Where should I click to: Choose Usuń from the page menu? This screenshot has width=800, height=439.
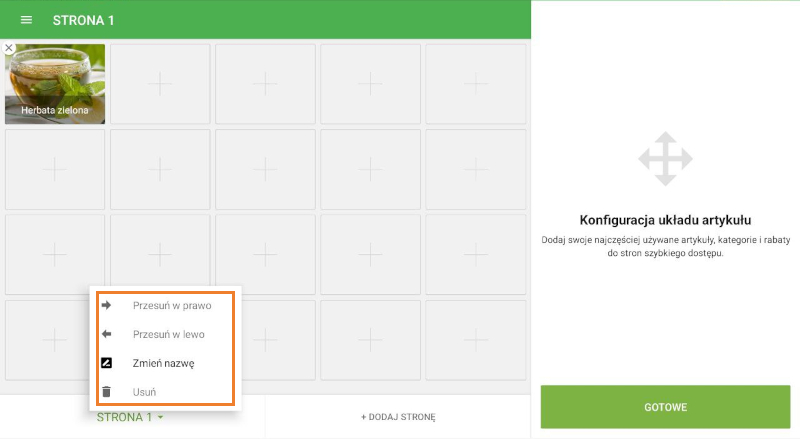(145, 392)
